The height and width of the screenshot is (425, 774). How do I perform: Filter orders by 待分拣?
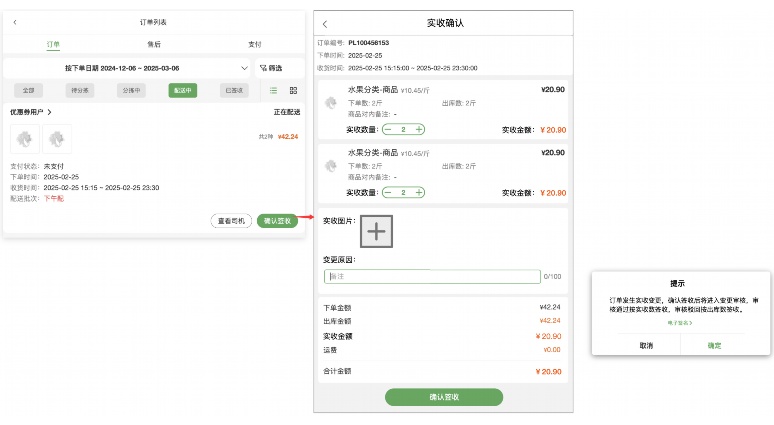tap(80, 90)
